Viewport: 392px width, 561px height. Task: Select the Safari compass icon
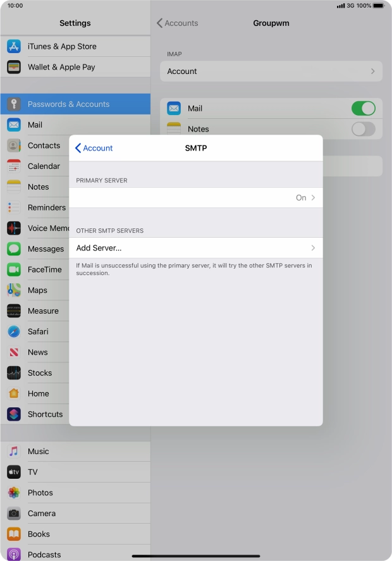(14, 331)
